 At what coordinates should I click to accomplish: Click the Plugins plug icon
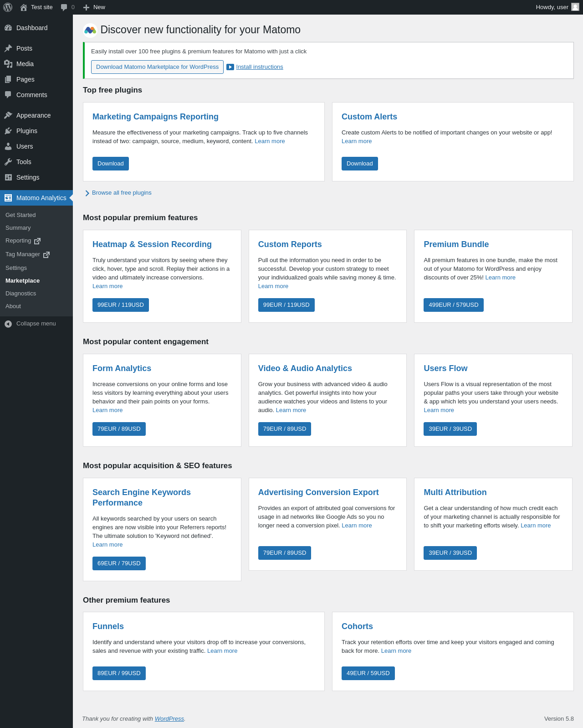(8, 131)
